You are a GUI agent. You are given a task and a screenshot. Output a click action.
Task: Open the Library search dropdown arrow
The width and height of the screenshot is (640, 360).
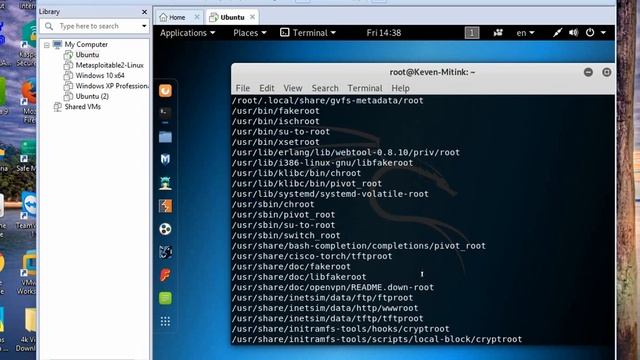point(144,26)
